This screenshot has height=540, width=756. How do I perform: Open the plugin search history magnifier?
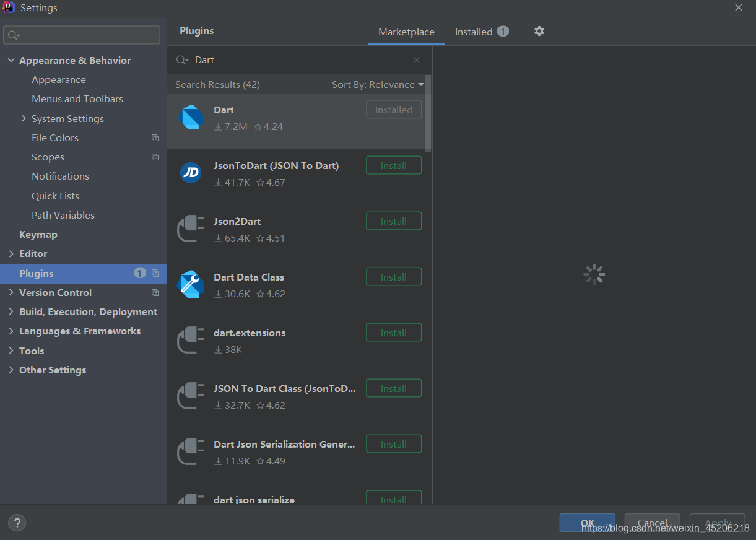coord(182,60)
